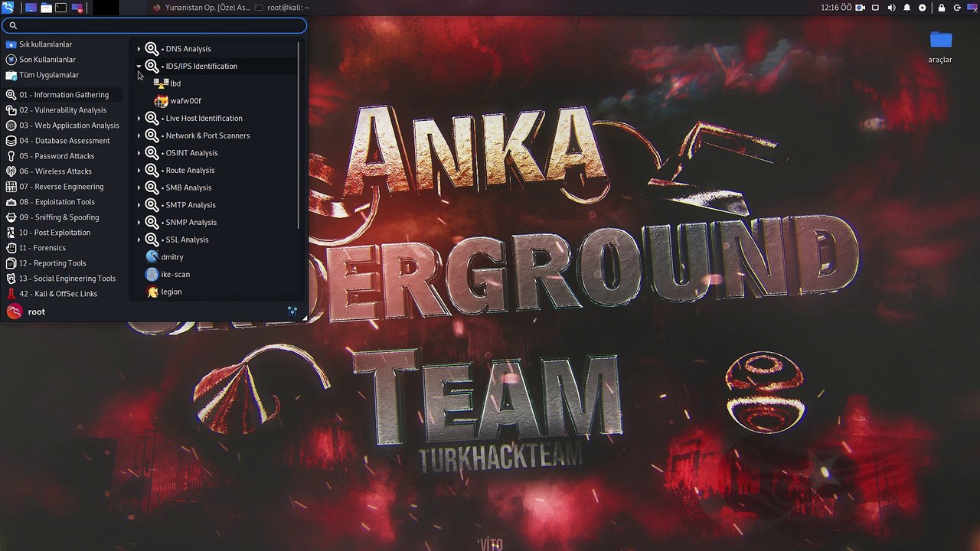Expand the SNMP Analysis arrow
The width and height of the screenshot is (980, 551).
(139, 223)
